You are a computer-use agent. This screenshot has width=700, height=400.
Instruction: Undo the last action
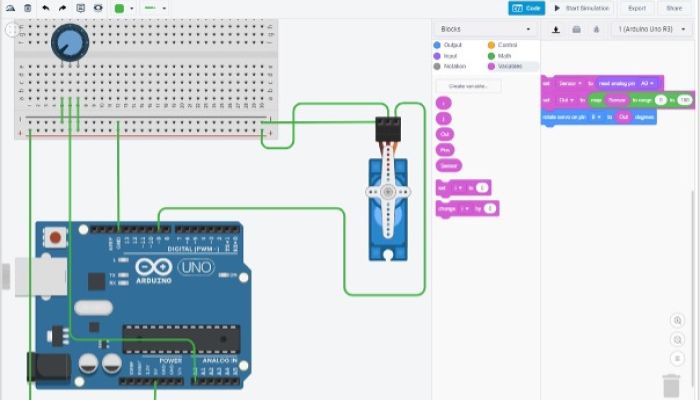point(45,8)
